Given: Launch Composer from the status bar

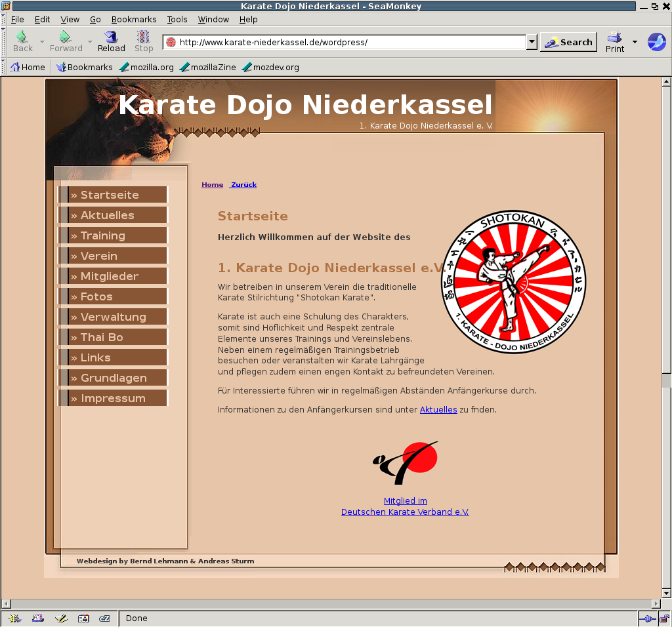Looking at the screenshot, I should [x=61, y=618].
